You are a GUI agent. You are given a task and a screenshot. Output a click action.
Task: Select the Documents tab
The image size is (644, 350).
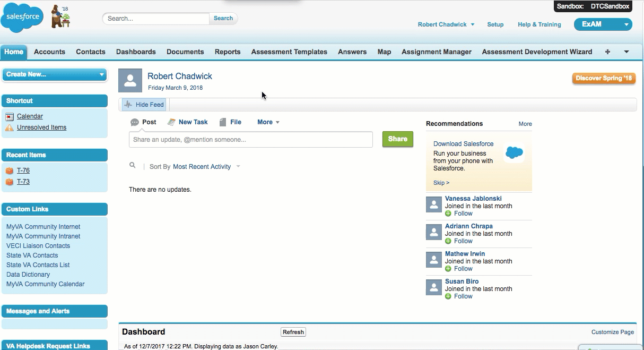[185, 52]
